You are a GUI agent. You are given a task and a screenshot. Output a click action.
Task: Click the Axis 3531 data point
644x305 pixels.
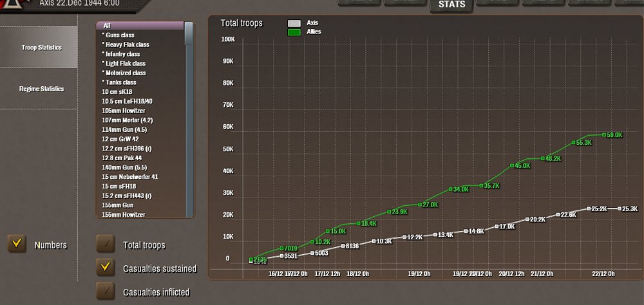tap(282, 255)
